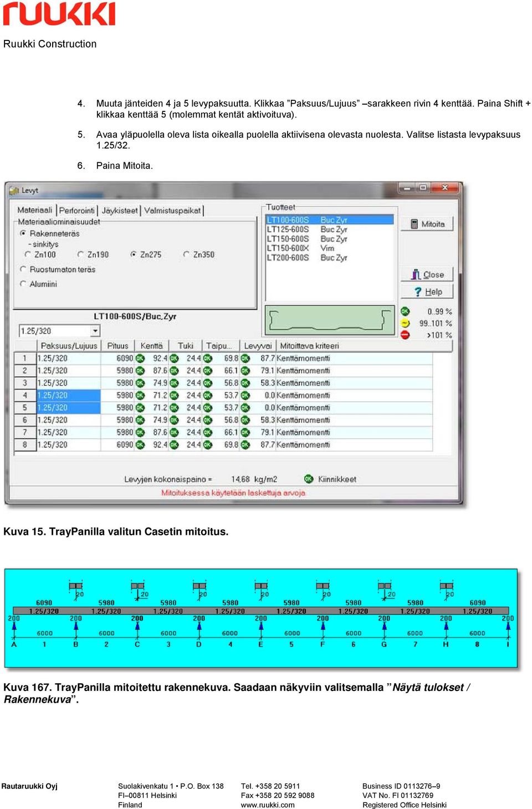This screenshot has width=532, height=809.
Task: Switch to the Materiaali tab
Action: tap(35, 211)
